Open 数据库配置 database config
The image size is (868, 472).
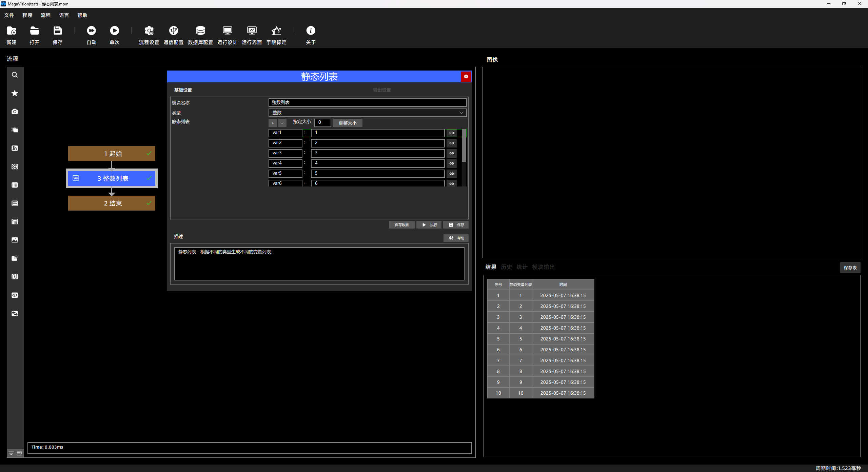point(200,35)
